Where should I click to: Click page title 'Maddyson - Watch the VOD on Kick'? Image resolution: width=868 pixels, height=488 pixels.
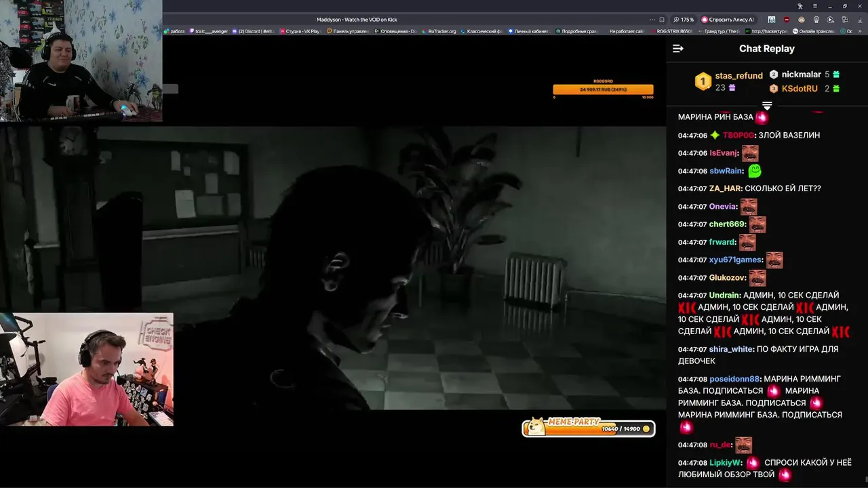357,20
